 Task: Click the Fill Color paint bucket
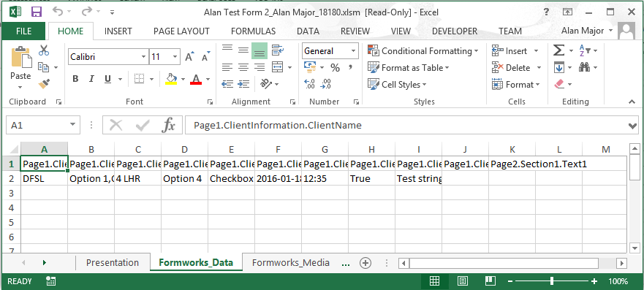coord(171,78)
